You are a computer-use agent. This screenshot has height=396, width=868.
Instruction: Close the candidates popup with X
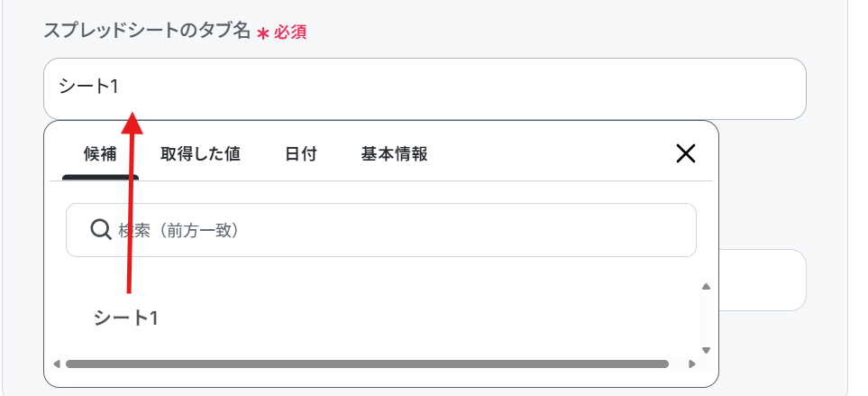[686, 154]
